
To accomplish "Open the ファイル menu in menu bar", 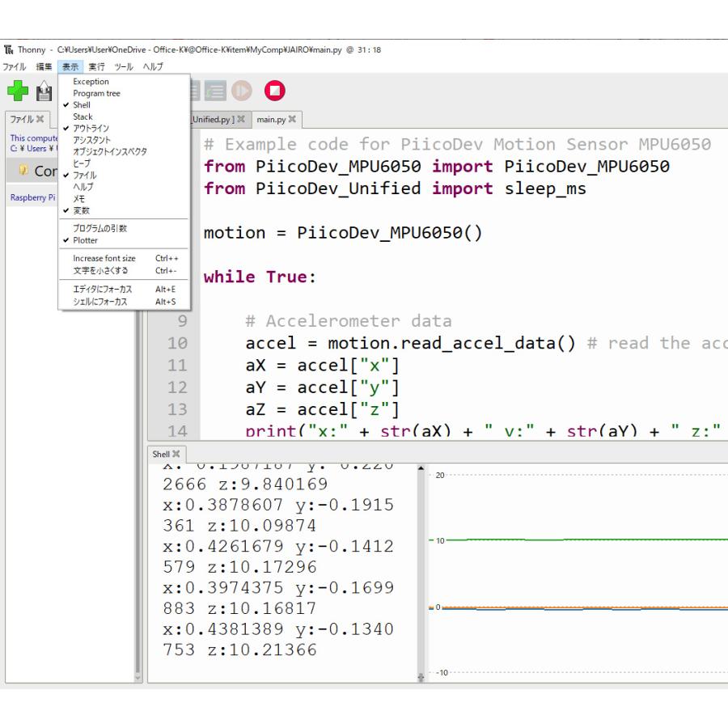I will point(14,66).
